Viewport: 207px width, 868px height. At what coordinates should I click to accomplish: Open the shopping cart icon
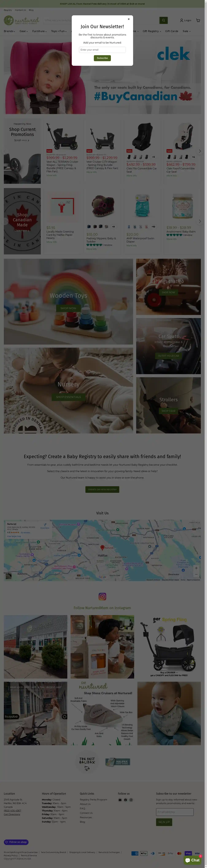198,20
